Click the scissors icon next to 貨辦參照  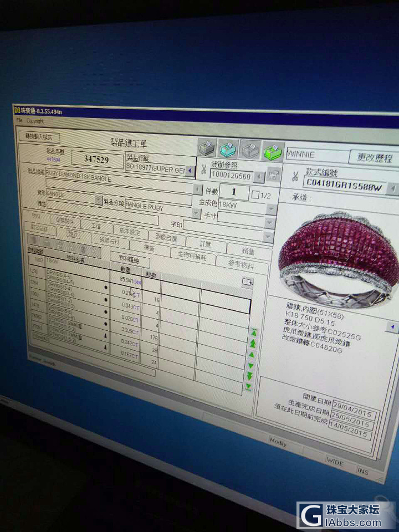[204, 169]
